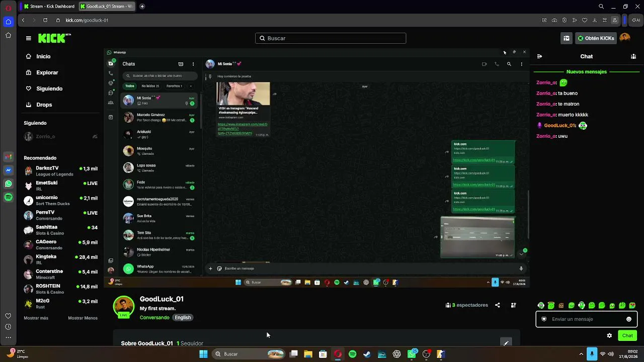Collapse the chat panel
The height and width of the screenshot is (362, 644).
(539, 56)
